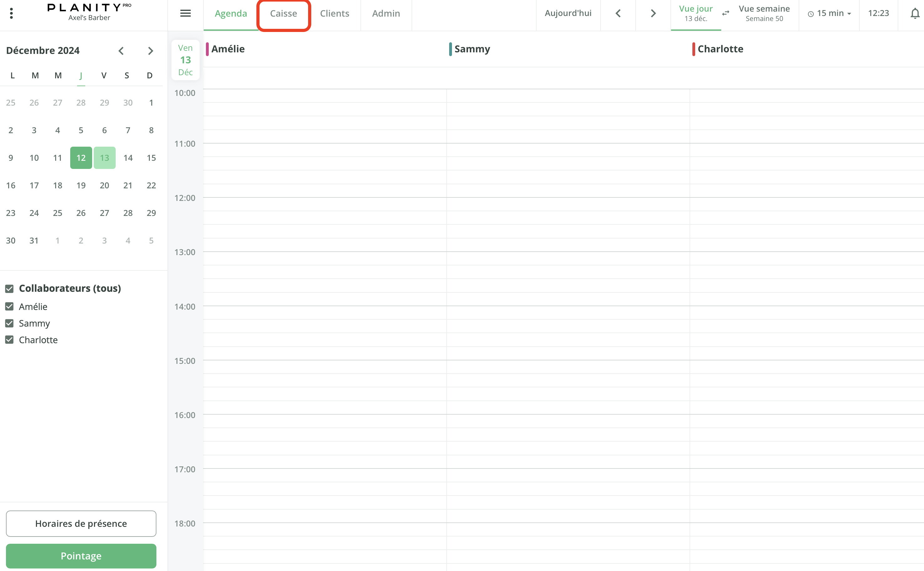Open the 15 min interval dropdown
924x571 pixels.
click(x=829, y=13)
